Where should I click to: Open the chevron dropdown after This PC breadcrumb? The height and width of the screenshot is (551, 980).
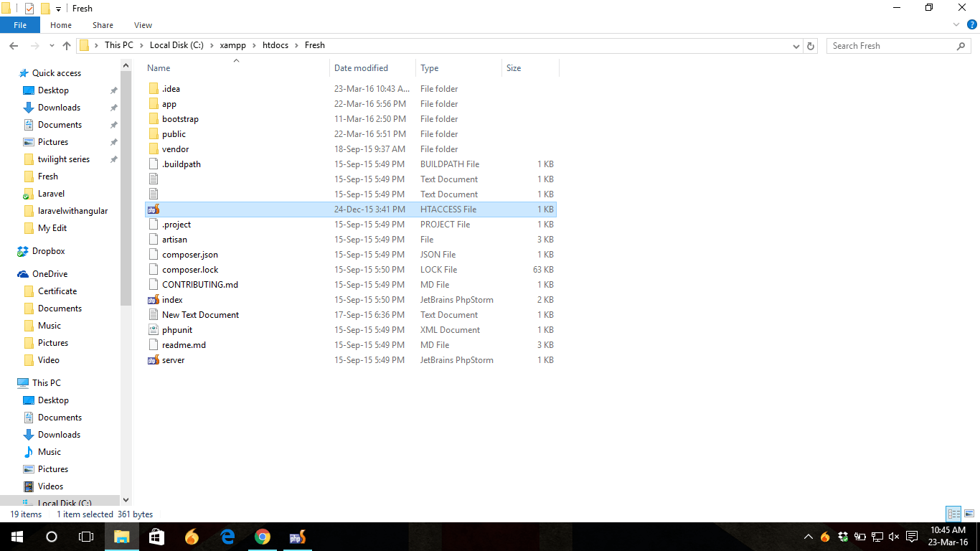(x=141, y=45)
